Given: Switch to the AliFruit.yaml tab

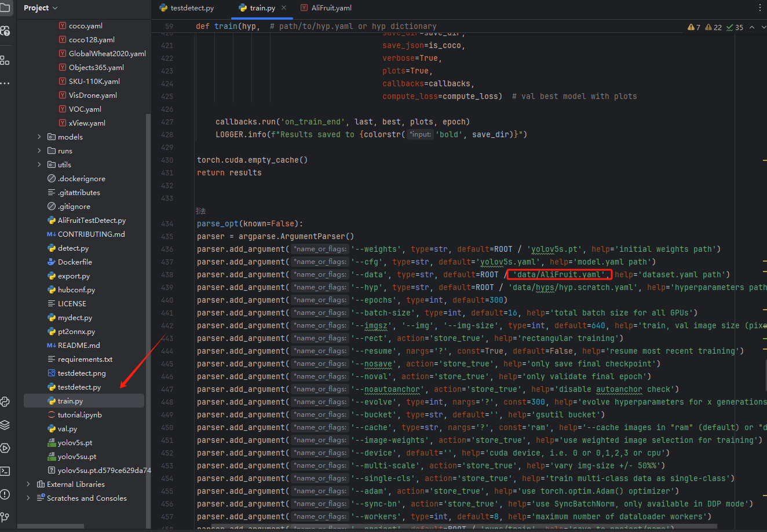Looking at the screenshot, I should click(x=331, y=8).
